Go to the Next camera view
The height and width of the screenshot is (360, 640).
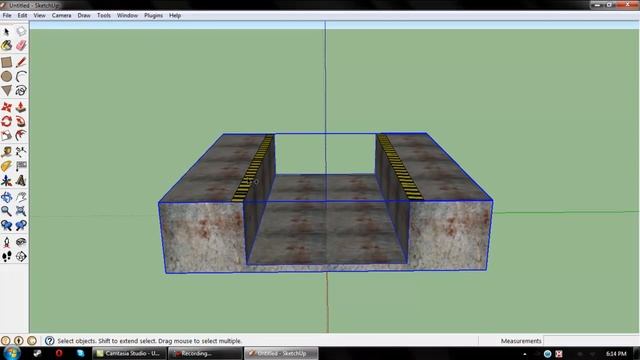pos(21,225)
